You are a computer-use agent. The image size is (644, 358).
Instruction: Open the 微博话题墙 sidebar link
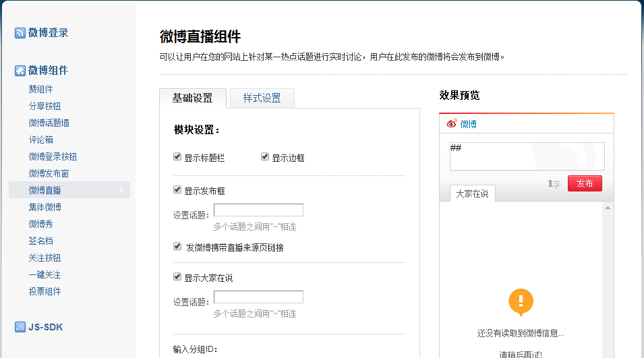[49, 123]
